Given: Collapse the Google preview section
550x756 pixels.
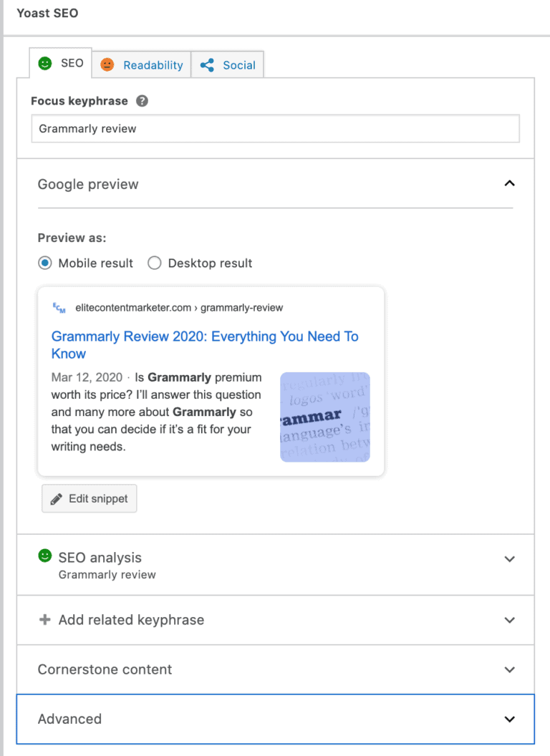Looking at the screenshot, I should (509, 184).
